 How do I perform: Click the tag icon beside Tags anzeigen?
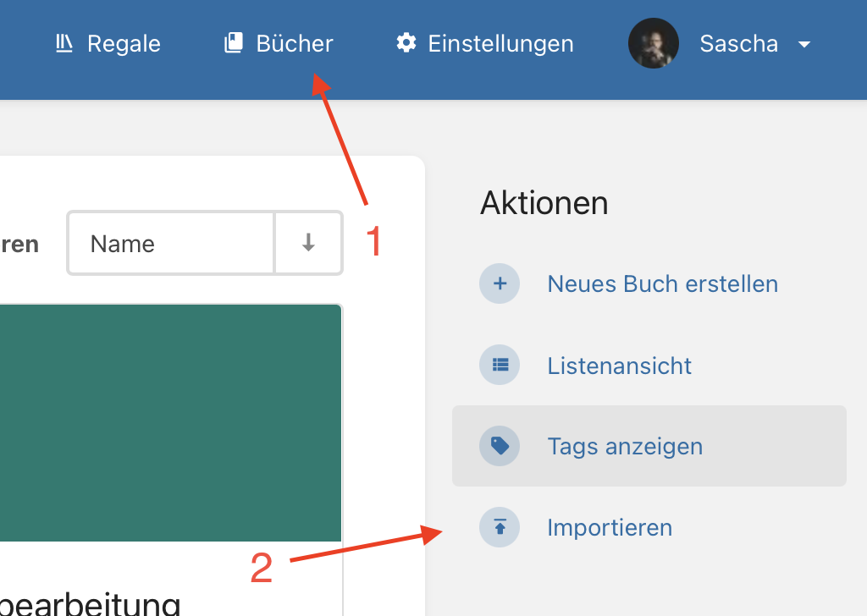pyautogui.click(x=500, y=446)
